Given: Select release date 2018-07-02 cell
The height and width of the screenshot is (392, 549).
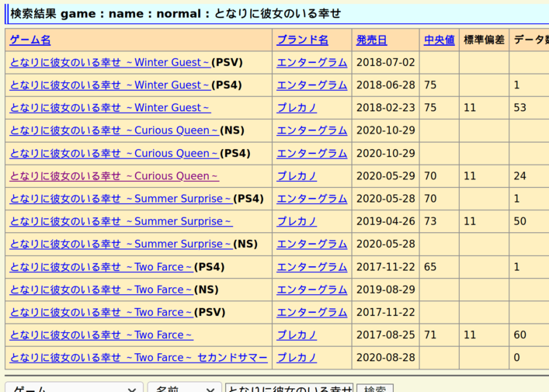Looking at the screenshot, I should pos(385,62).
